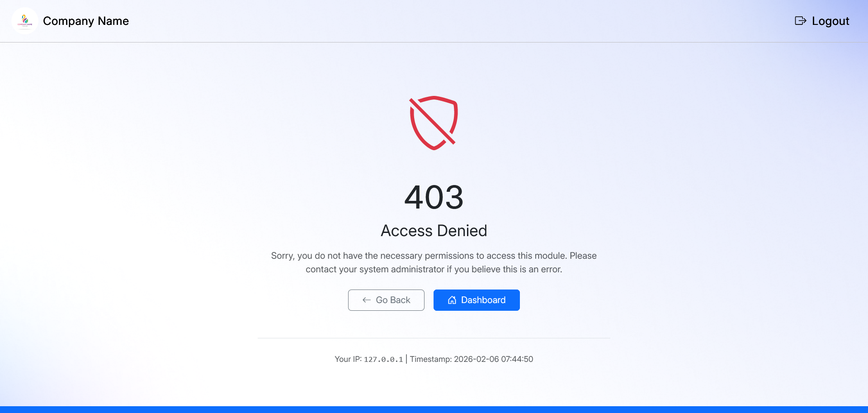Viewport: 868px width, 413px height.
Task: Select the Logout text link
Action: pyautogui.click(x=830, y=21)
